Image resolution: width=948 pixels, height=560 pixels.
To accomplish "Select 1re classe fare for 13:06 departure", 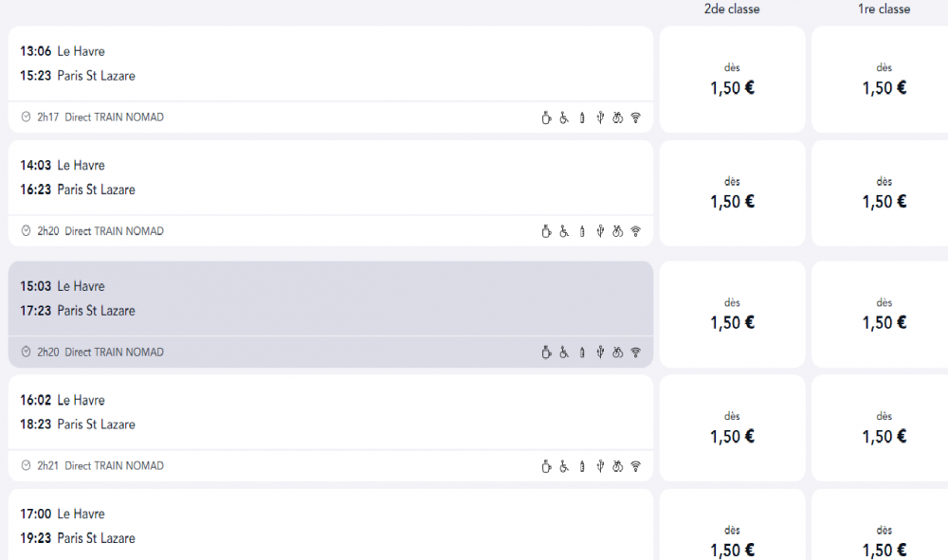I will click(x=882, y=80).
